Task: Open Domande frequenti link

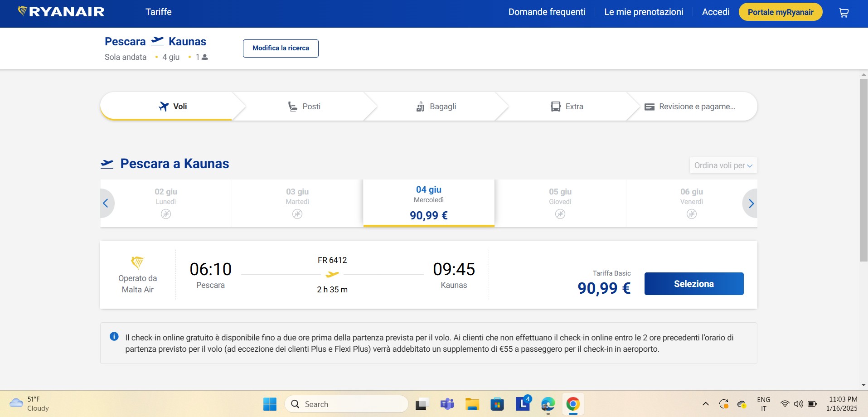Action: [547, 12]
